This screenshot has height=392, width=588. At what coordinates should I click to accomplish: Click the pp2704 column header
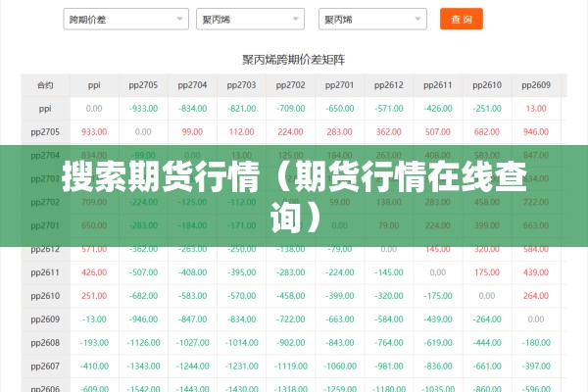(192, 85)
